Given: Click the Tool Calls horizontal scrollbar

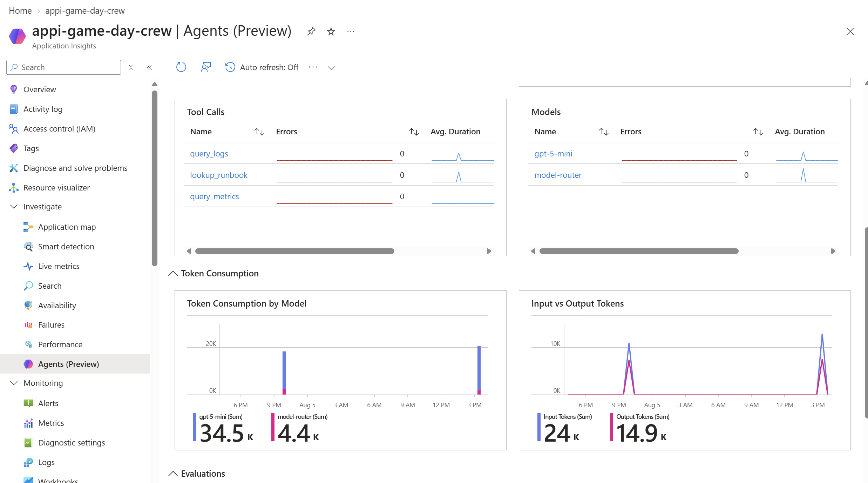Looking at the screenshot, I should point(294,251).
